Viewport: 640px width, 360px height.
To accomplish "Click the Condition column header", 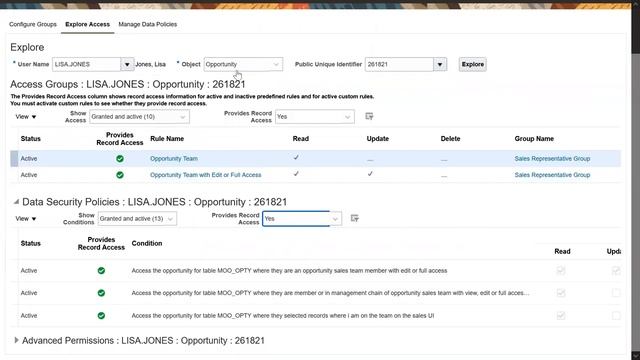I will (x=147, y=243).
